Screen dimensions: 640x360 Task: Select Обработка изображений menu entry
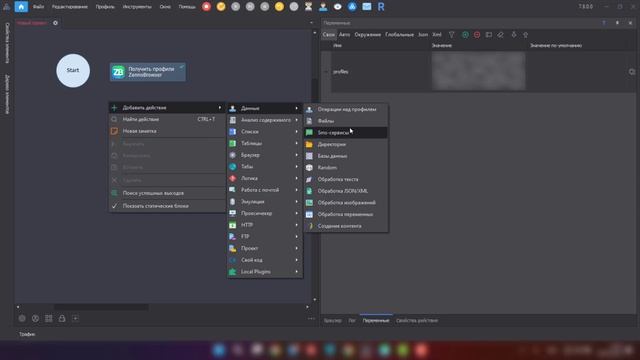pos(346,202)
